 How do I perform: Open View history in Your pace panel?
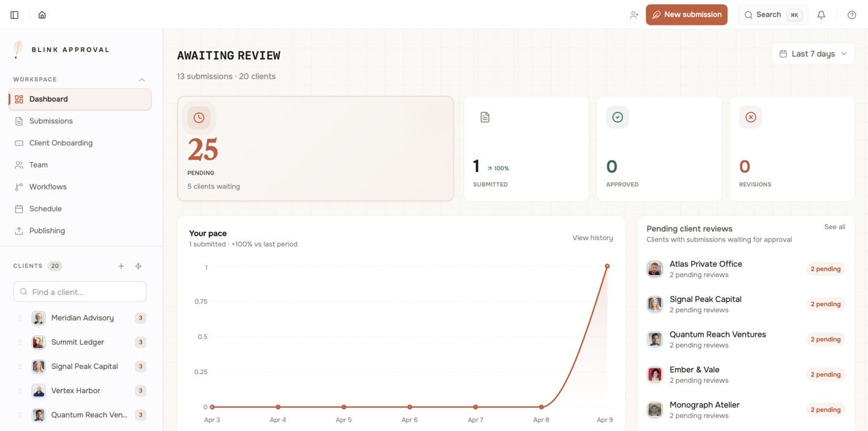(592, 237)
